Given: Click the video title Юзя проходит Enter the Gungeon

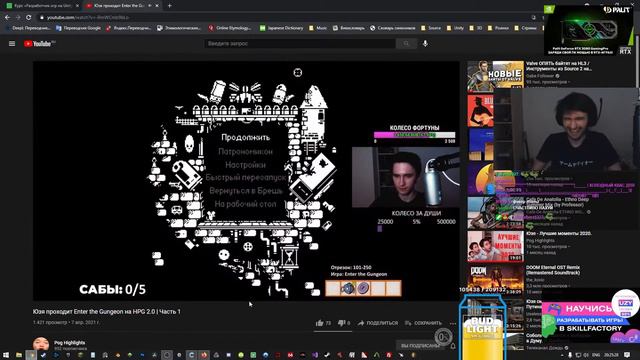Looking at the screenshot, I should (107, 311).
